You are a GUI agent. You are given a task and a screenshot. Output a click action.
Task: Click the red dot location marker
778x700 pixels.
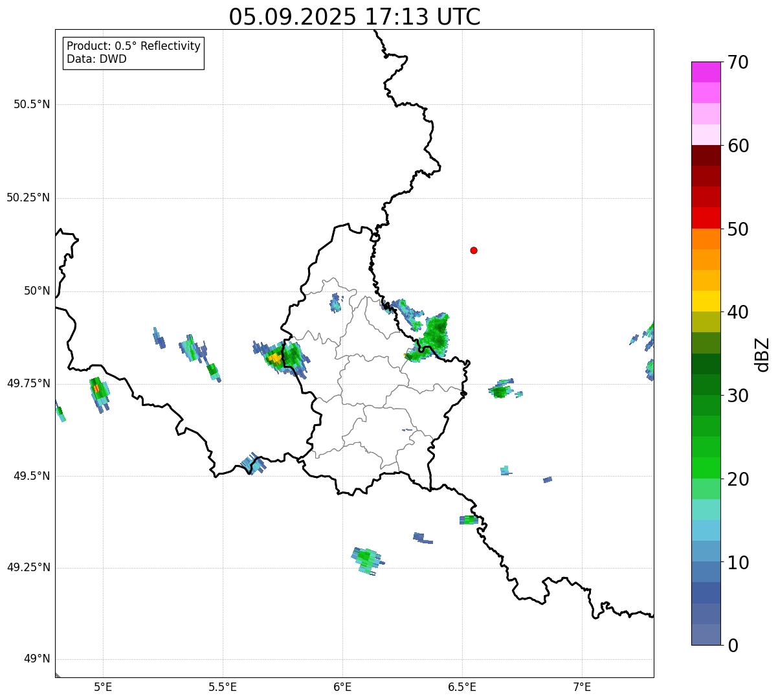pos(474,251)
